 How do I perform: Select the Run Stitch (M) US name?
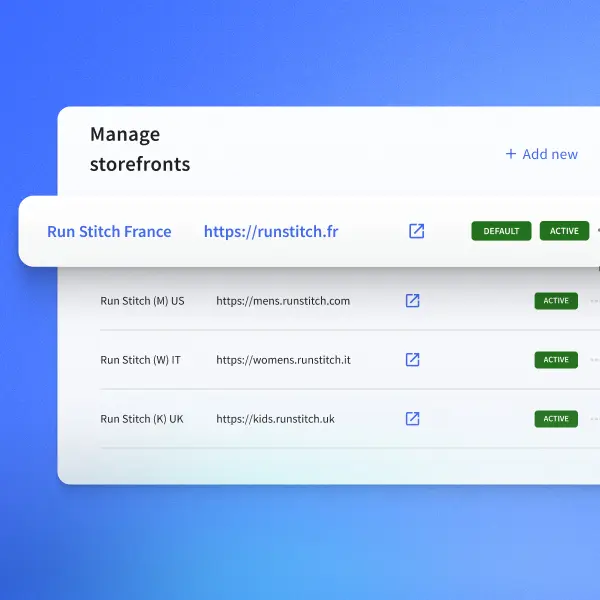[142, 301]
